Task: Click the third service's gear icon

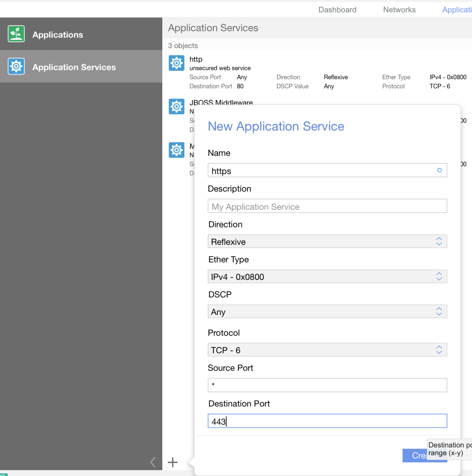Action: click(176, 150)
